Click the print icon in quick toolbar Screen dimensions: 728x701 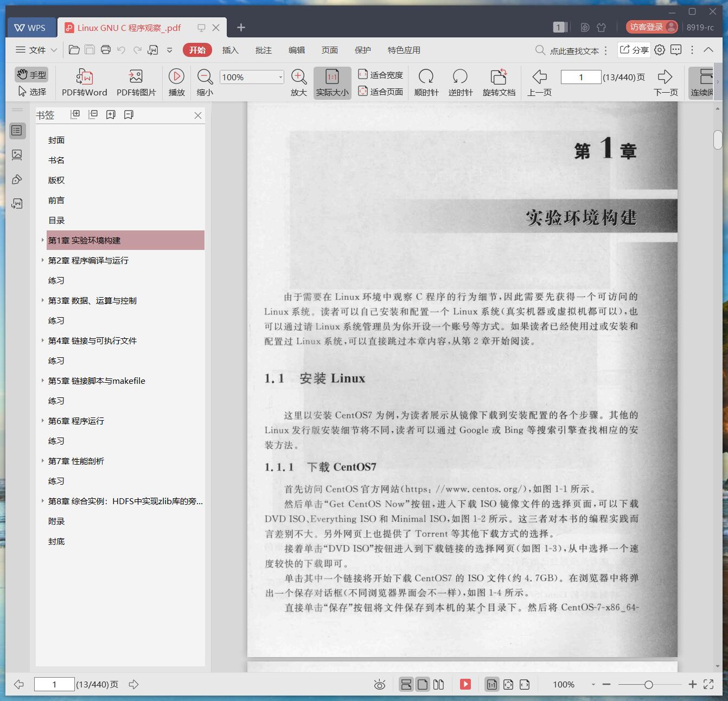tap(106, 50)
